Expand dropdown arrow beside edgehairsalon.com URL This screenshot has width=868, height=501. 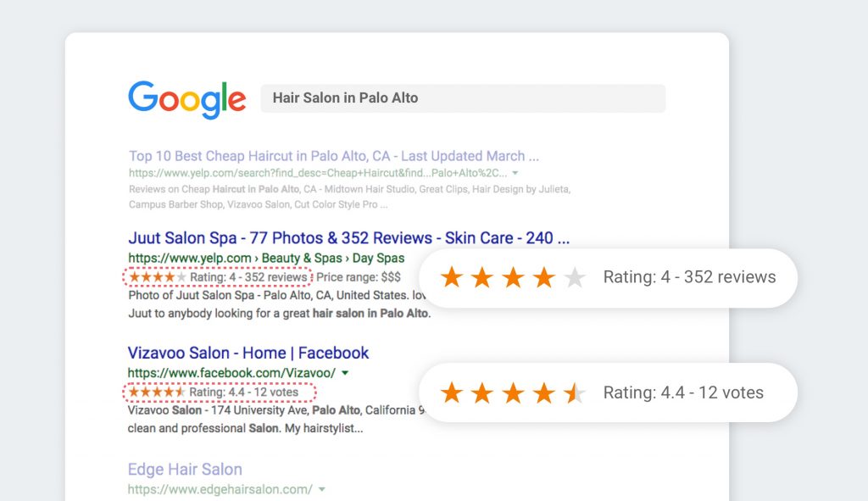(x=321, y=489)
